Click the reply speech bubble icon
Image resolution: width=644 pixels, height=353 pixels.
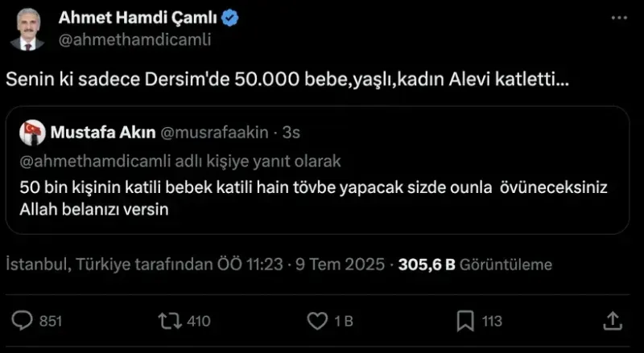[x=22, y=321]
